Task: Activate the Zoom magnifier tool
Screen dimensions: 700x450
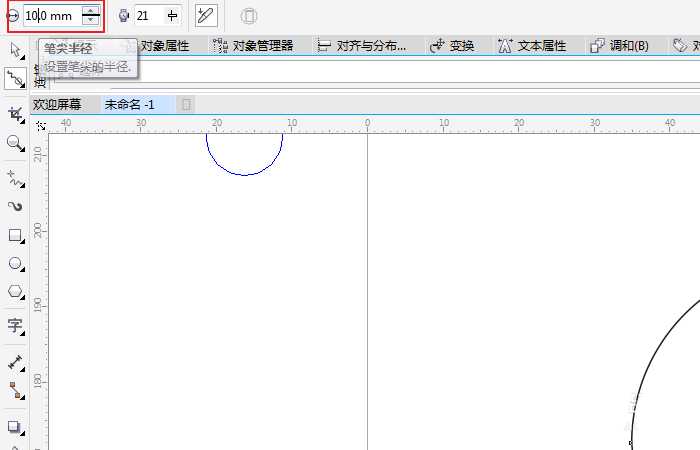Action: (x=15, y=143)
